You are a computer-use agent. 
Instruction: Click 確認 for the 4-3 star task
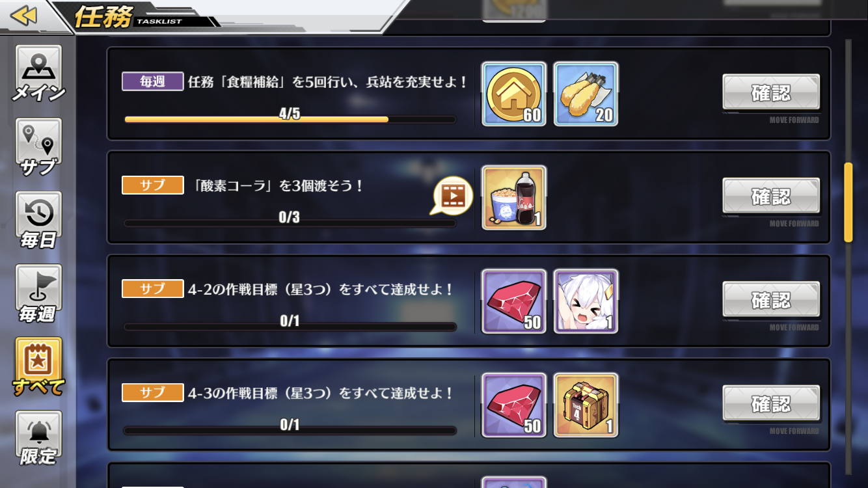click(x=771, y=404)
